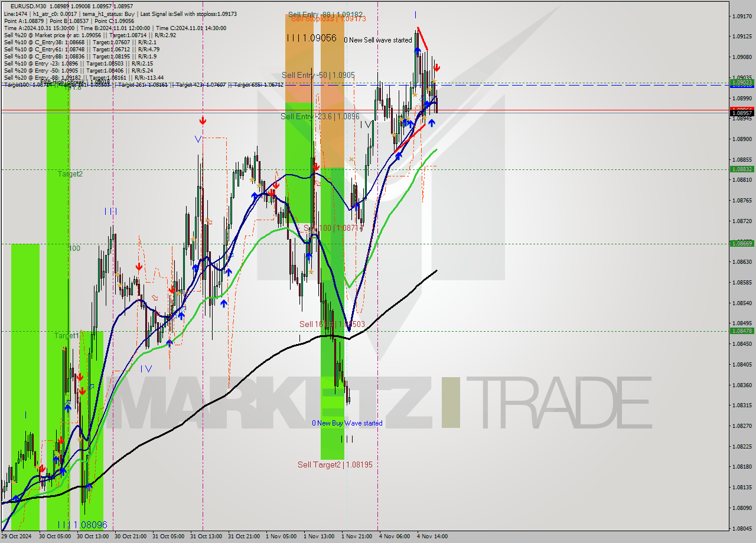Screen dimensions: 756x543
Task: Click the green price tag 1.08478
Action: pos(742,331)
